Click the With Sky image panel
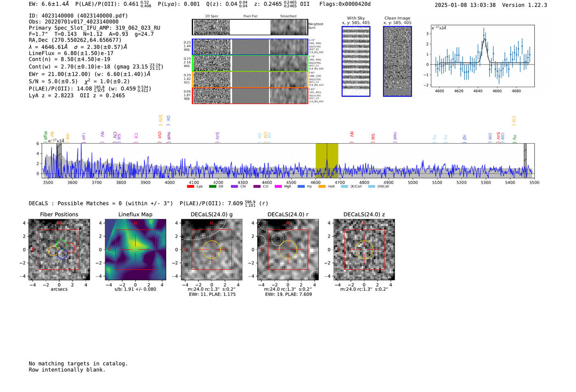 tap(356, 61)
